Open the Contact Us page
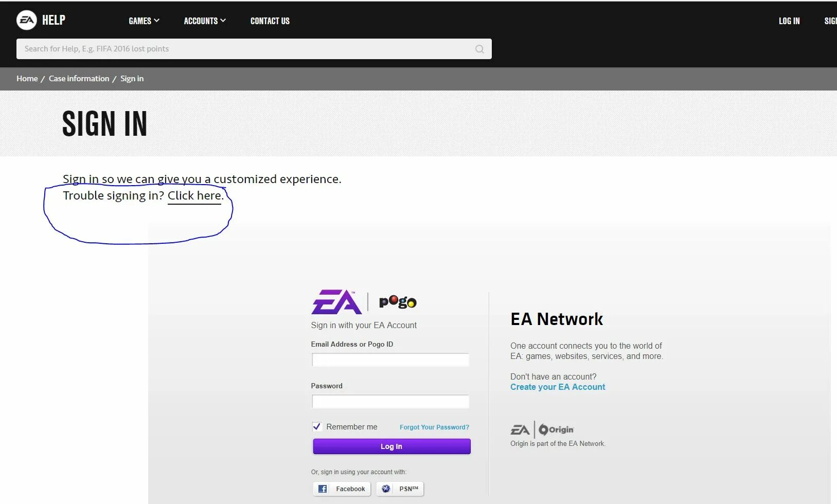Viewport: 837px width, 504px height. pyautogui.click(x=270, y=21)
